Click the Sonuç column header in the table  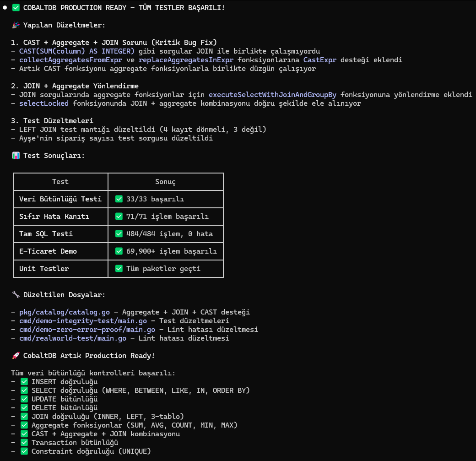tap(165, 182)
